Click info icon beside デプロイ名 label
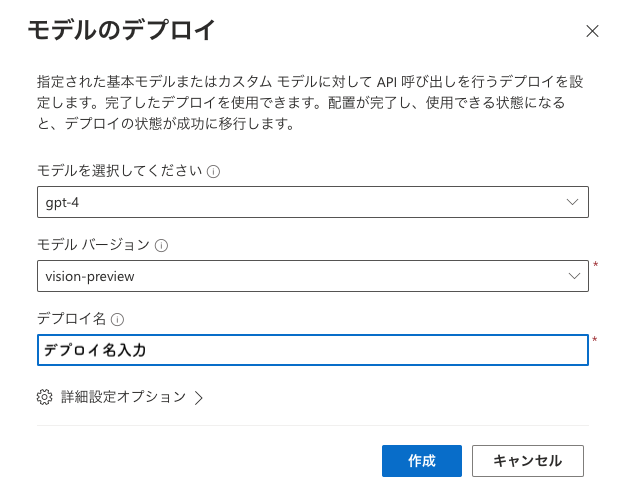The height and width of the screenshot is (501, 628). point(117,320)
